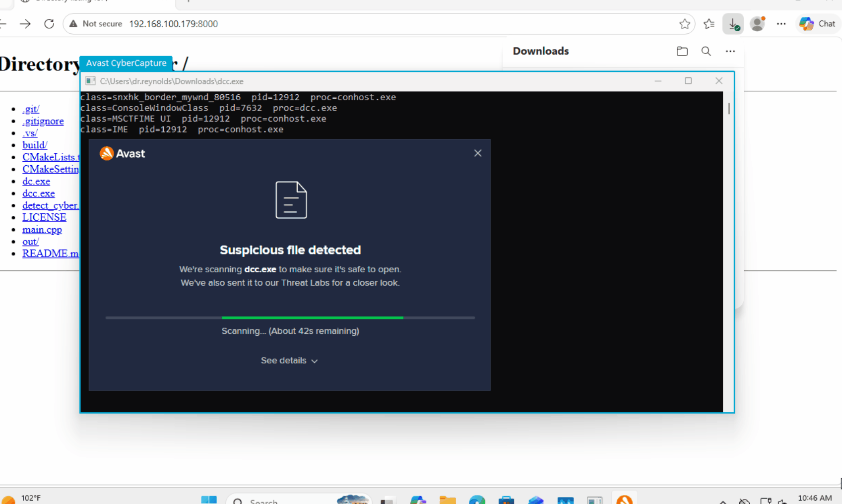
Task: Open File Explorer from the taskbar
Action: coord(448,500)
